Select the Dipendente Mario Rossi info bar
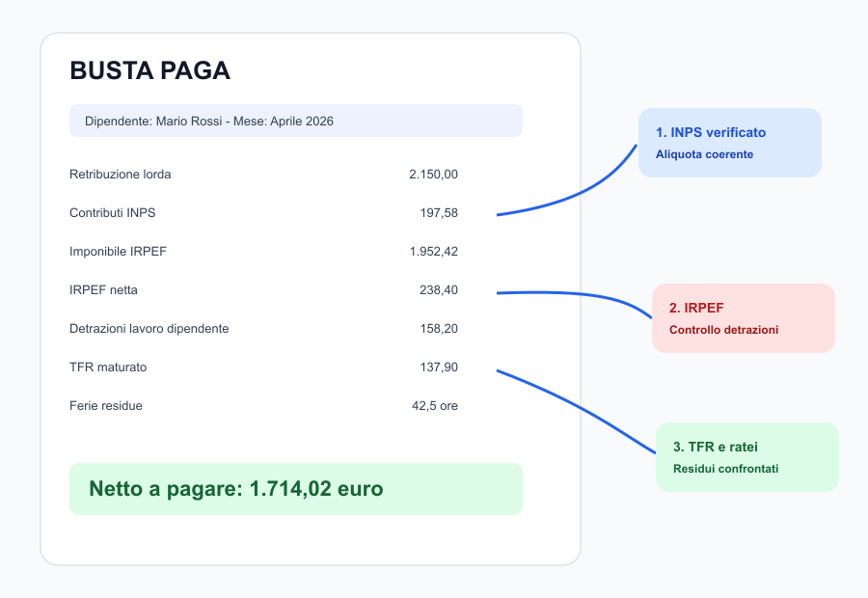Image resolution: width=868 pixels, height=598 pixels. 296,121
